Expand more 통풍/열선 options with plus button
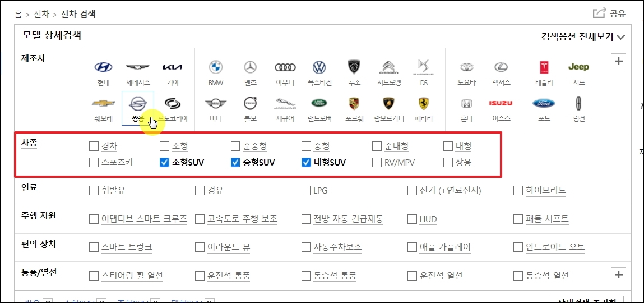Screen dimensions: 644x303 pos(619,274)
